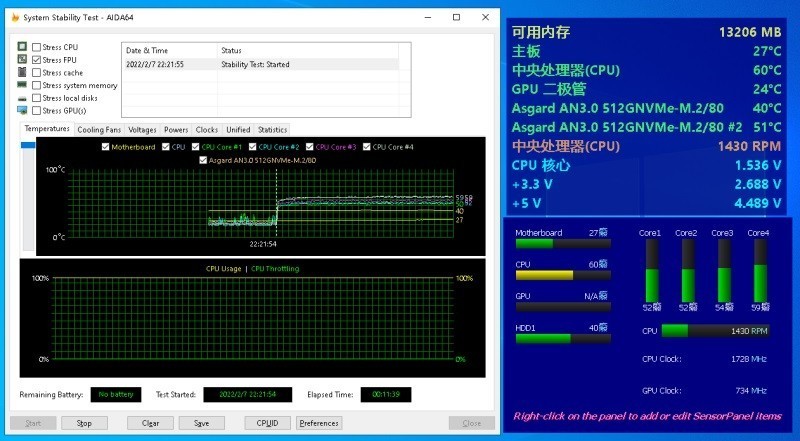Click the Core2 vertical gauge in SensorPanel

[688, 271]
